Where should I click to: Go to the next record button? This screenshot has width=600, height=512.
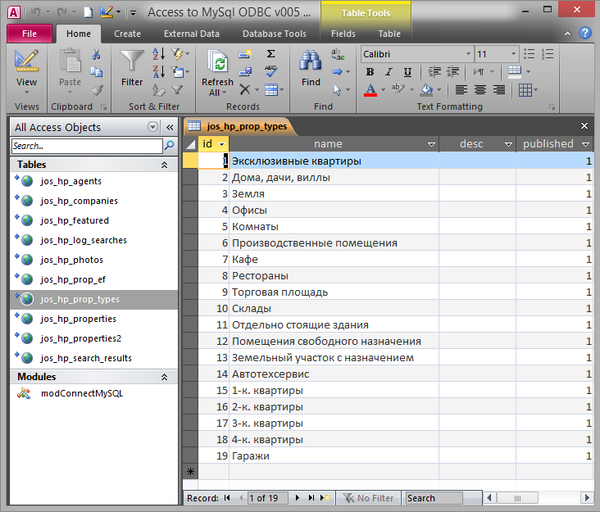pyautogui.click(x=297, y=498)
